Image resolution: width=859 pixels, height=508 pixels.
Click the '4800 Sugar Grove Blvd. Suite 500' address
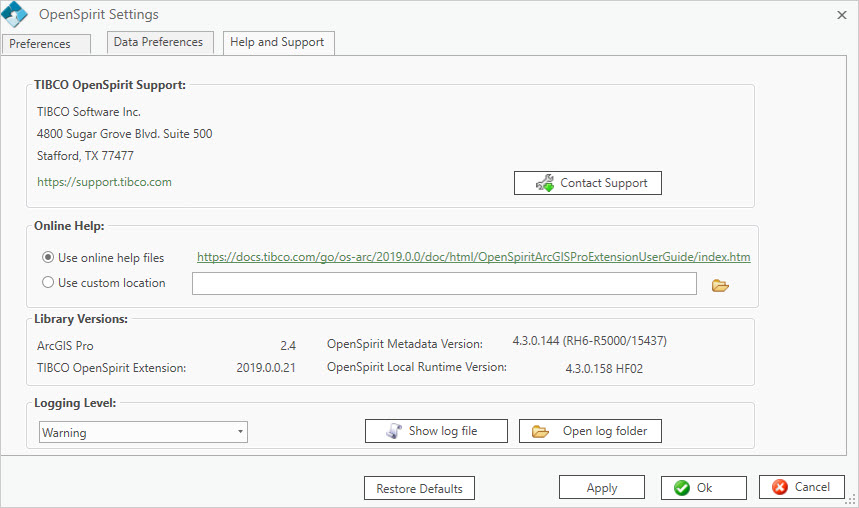coord(124,134)
